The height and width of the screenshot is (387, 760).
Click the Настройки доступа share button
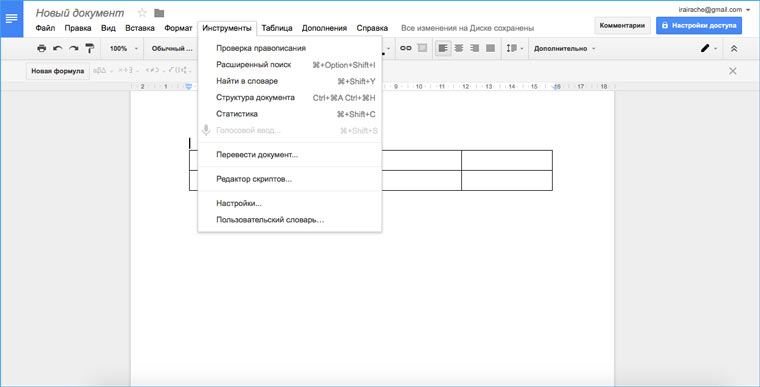[699, 26]
